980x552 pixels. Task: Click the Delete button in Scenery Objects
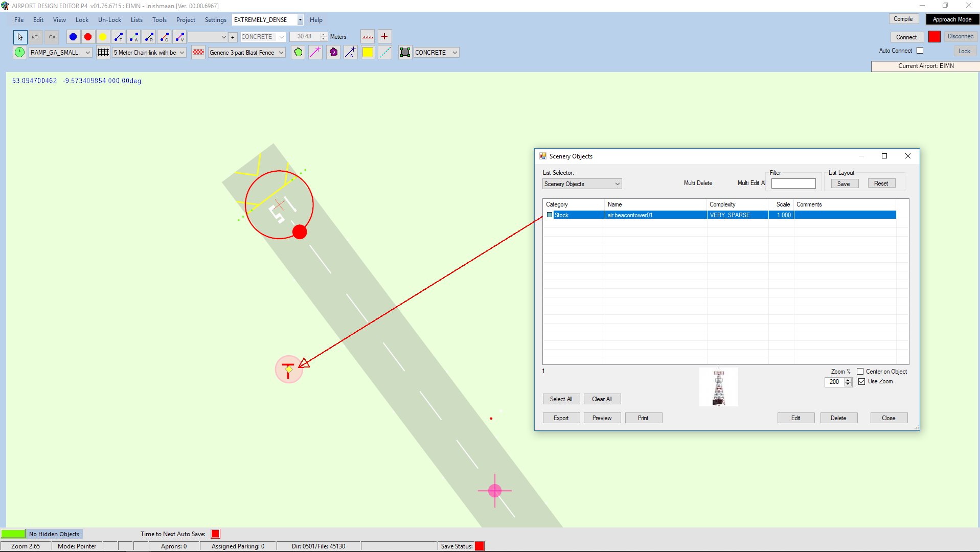coord(838,418)
